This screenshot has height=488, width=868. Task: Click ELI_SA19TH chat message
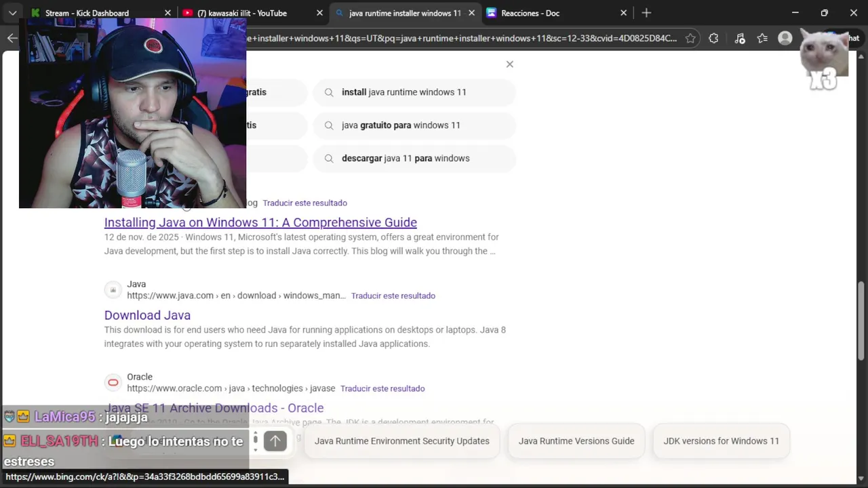tap(124, 451)
